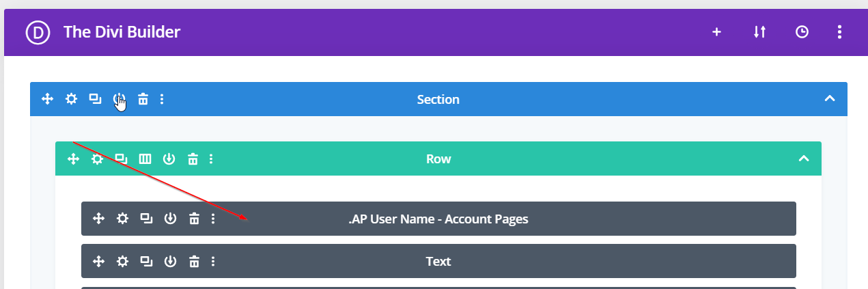Toggle power icon on Text module

pyautogui.click(x=171, y=261)
